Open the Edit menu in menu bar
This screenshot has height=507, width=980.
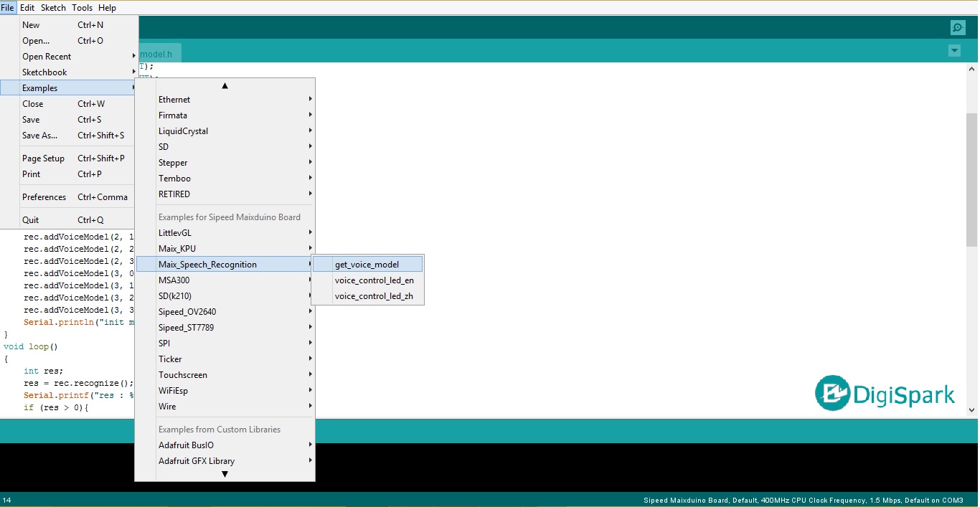(27, 8)
